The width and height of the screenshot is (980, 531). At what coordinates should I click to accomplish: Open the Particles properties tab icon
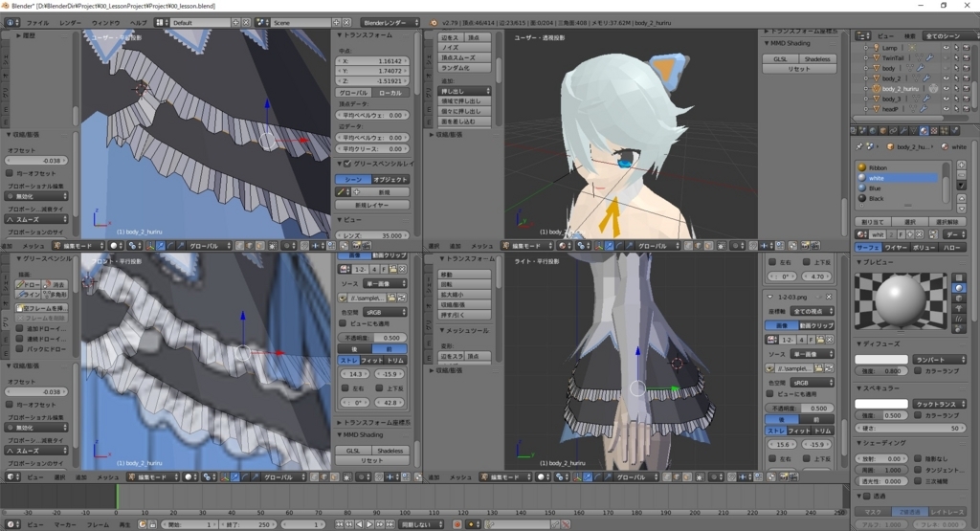[945, 130]
